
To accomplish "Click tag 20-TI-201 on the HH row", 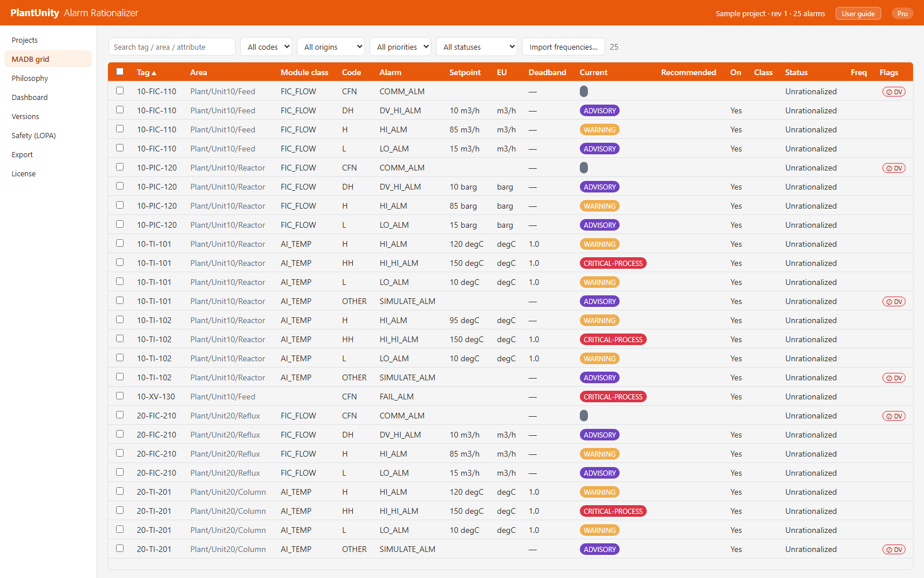I will pos(154,511).
